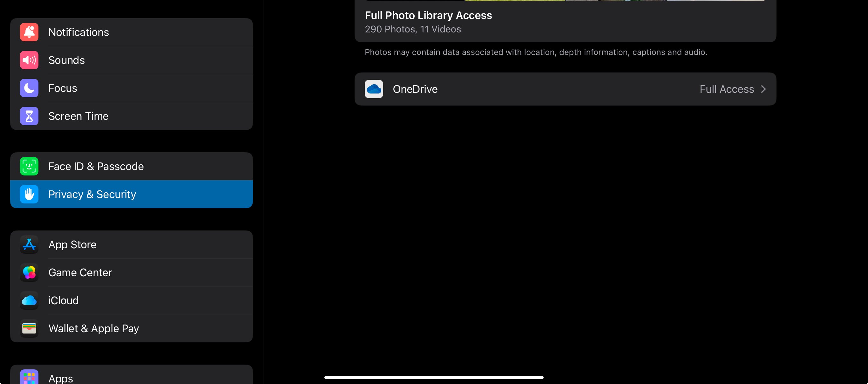The width and height of the screenshot is (868, 384).
Task: Tap the App Store icon
Action: point(29,244)
